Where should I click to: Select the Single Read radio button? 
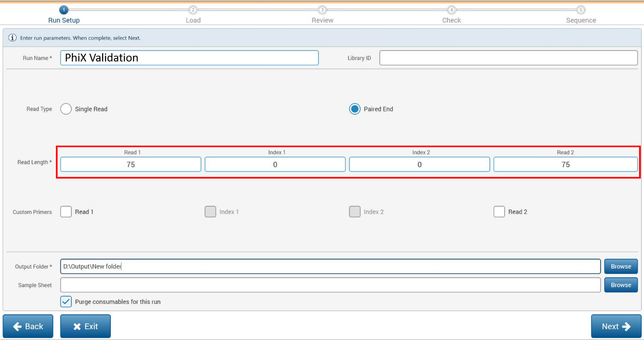coord(66,108)
